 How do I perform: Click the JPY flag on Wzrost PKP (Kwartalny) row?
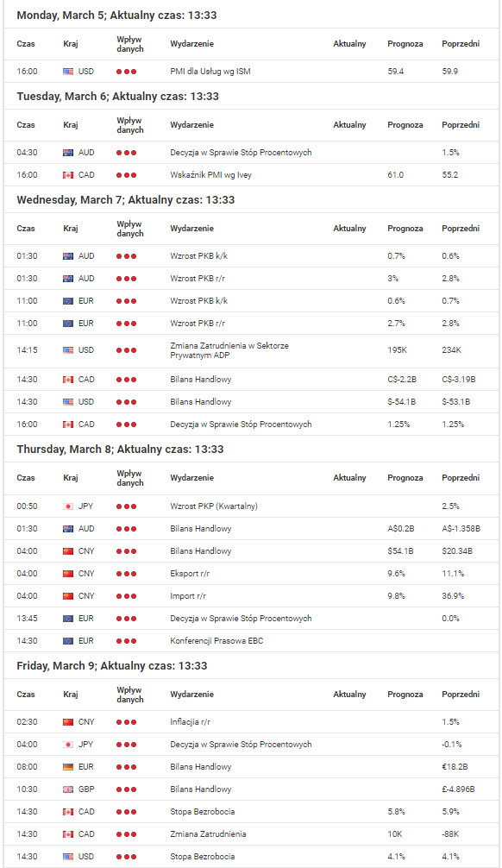(68, 506)
